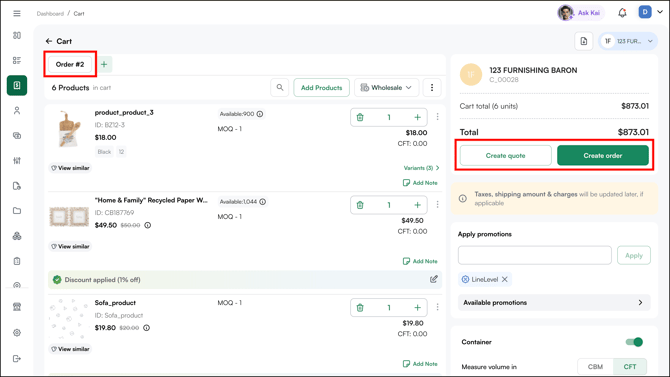Edit the applied 1% discount via the pencil icon
This screenshot has height=377, width=670.
434,280
